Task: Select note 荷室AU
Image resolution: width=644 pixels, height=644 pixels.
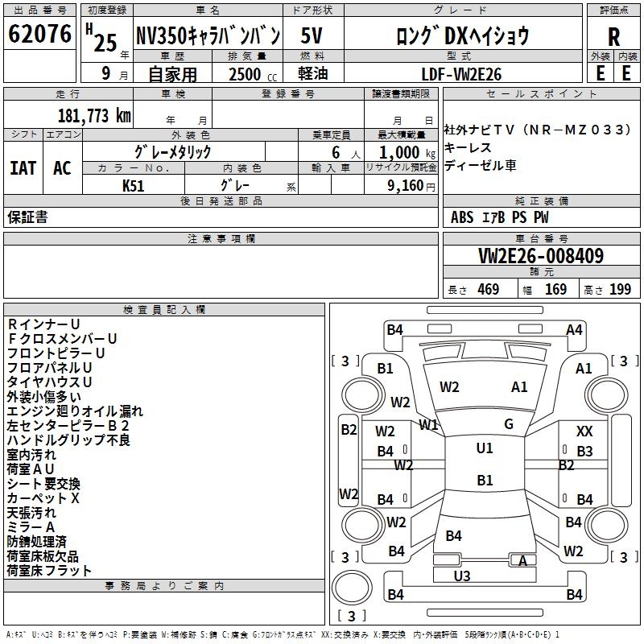Action: pos(31,469)
